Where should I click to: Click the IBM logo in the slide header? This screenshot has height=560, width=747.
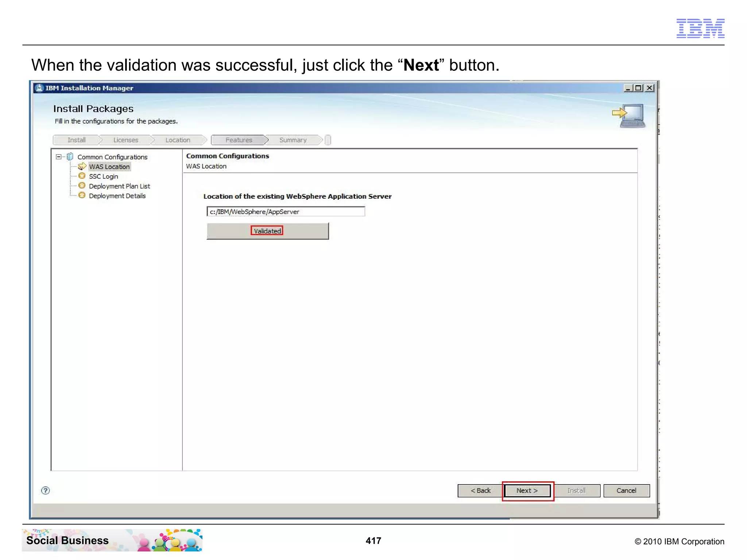[700, 28]
